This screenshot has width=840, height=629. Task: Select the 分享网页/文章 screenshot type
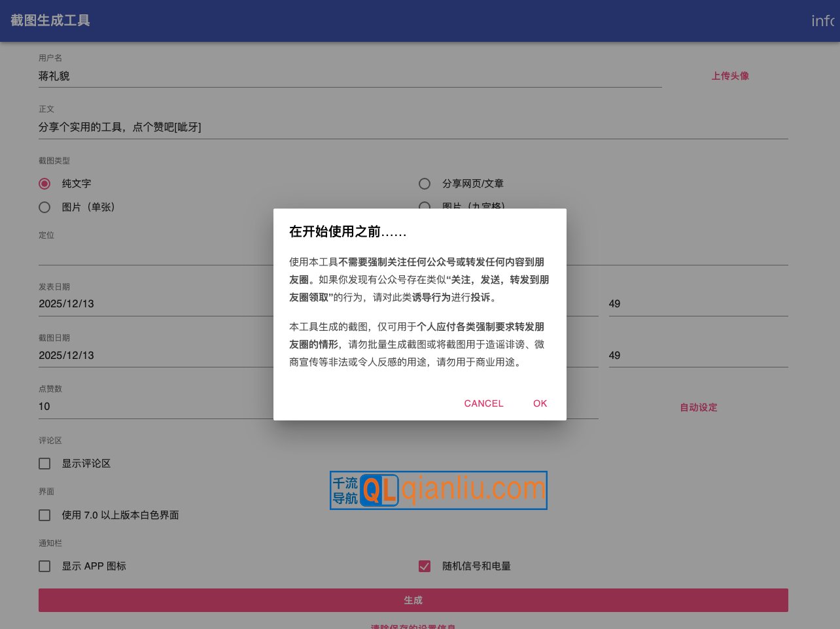425,184
